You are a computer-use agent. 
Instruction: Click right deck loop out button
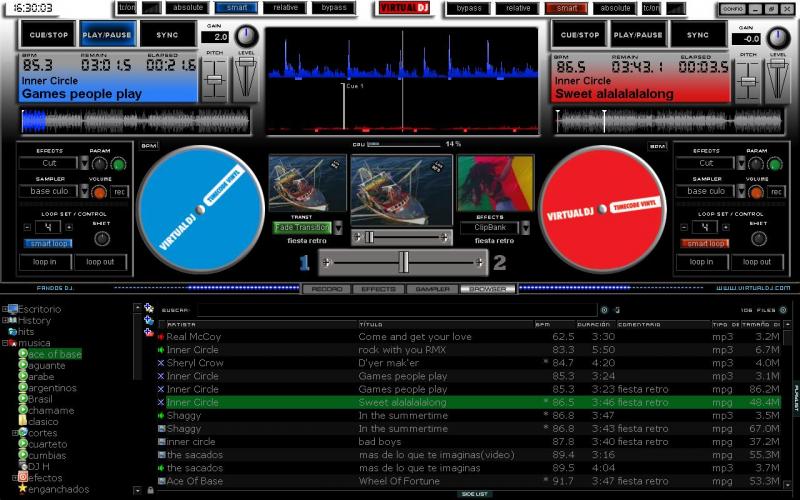pyautogui.click(x=757, y=262)
